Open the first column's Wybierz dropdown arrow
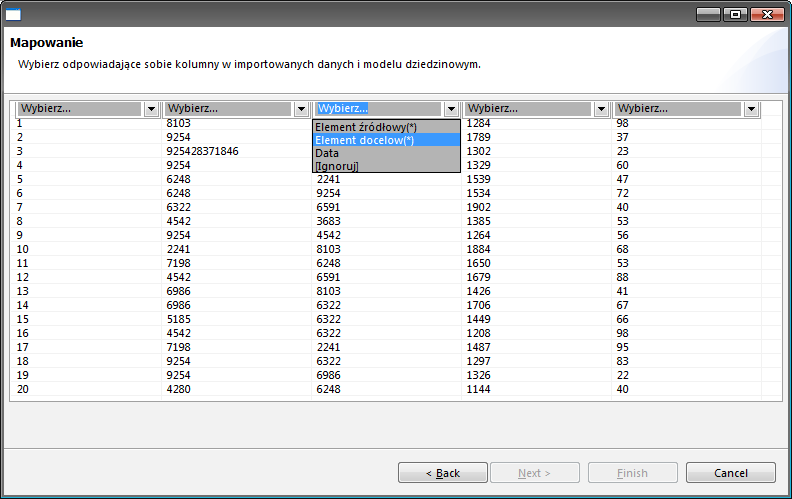The height and width of the screenshot is (499, 792). pos(151,109)
